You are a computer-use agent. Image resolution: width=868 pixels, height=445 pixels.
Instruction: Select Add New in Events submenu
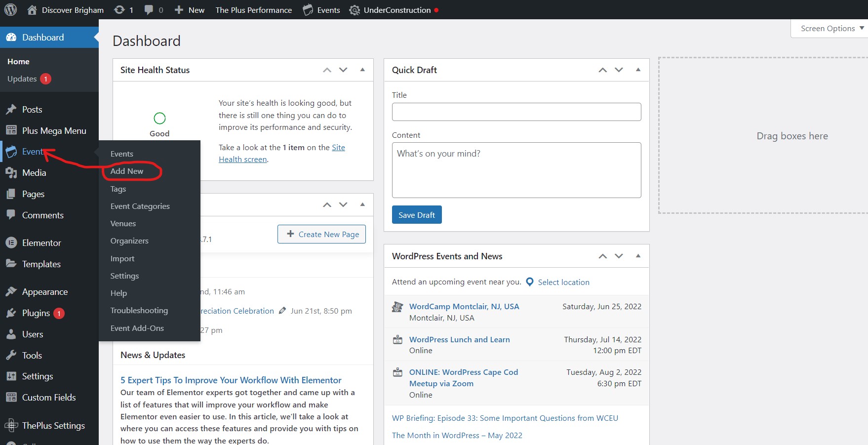point(127,171)
